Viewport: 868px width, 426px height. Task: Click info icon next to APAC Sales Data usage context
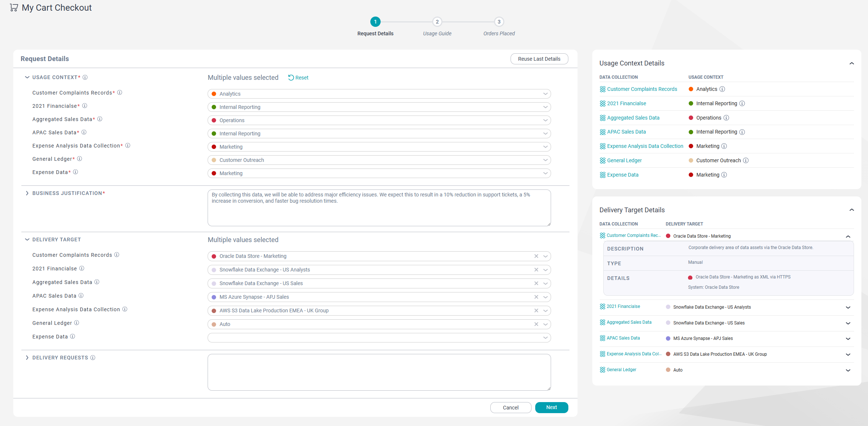point(84,132)
